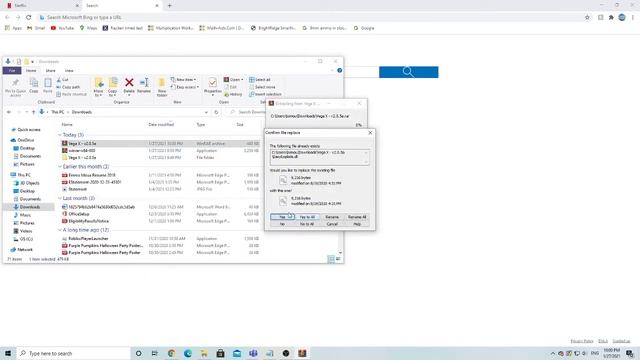The width and height of the screenshot is (640, 360).
Task: Open a new browser tab
Action: [169, 6]
